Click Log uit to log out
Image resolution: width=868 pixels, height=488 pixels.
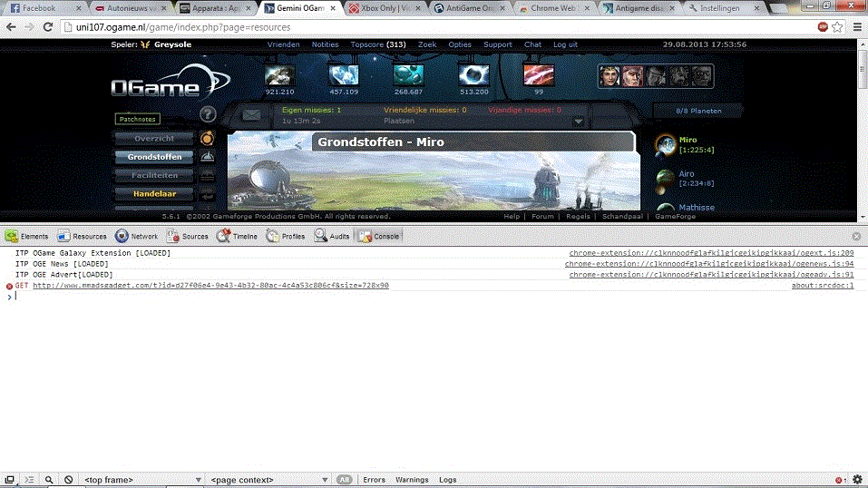565,44
